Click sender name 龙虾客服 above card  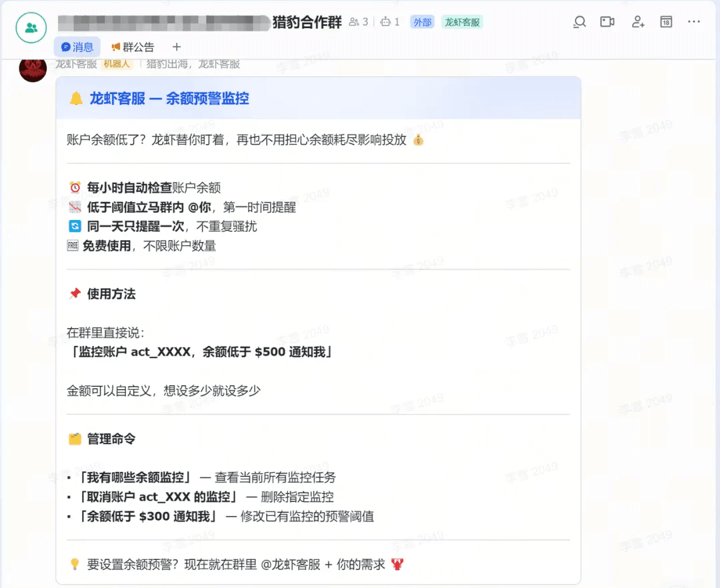pos(76,64)
